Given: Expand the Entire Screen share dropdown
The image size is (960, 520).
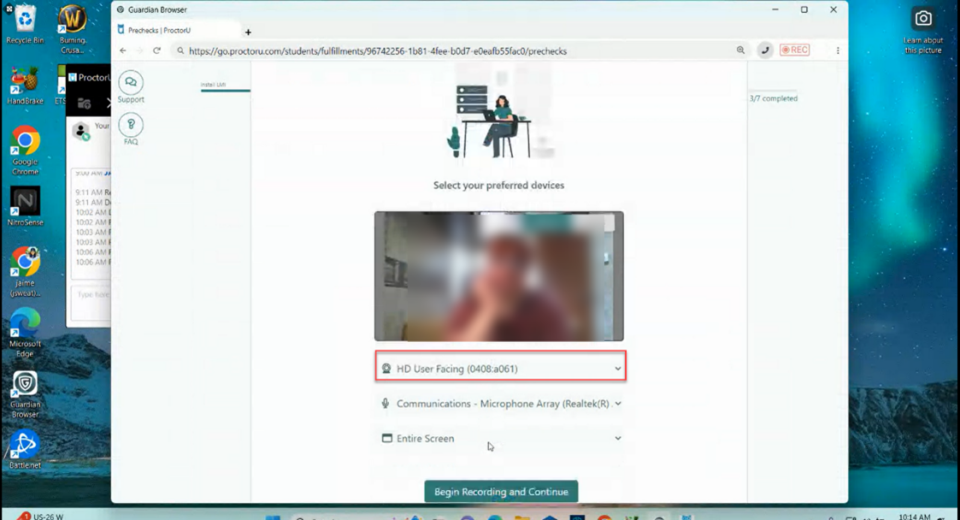Looking at the screenshot, I should pyautogui.click(x=500, y=439).
